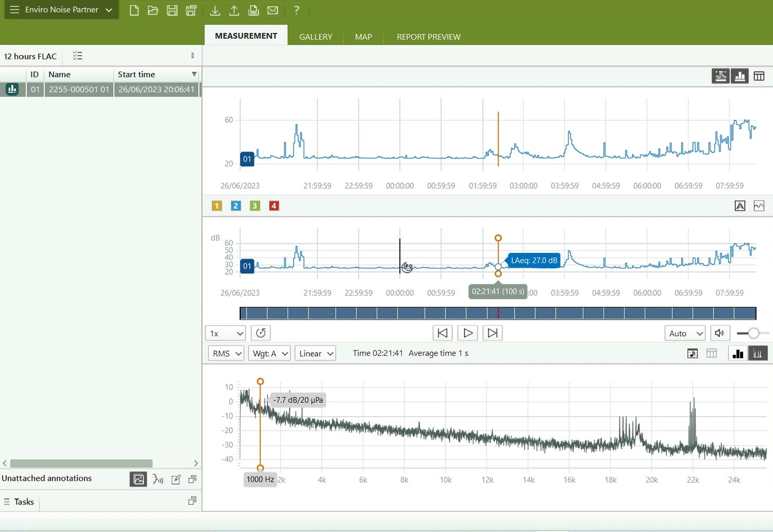
Task: Expand the Enviro Noise Partner dropdown
Action: [109, 10]
